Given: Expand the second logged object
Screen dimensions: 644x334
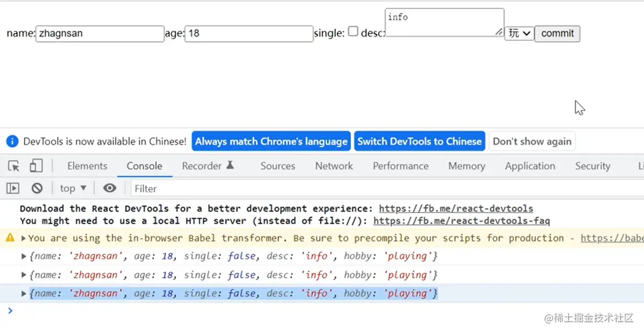Looking at the screenshot, I should (23, 275).
